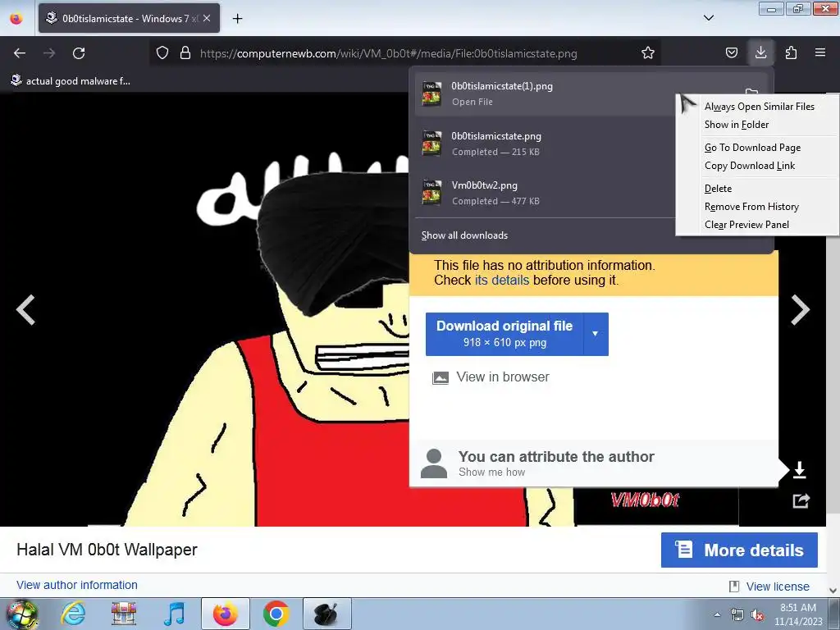
Task: Open a new browser tab
Action: pos(237,19)
